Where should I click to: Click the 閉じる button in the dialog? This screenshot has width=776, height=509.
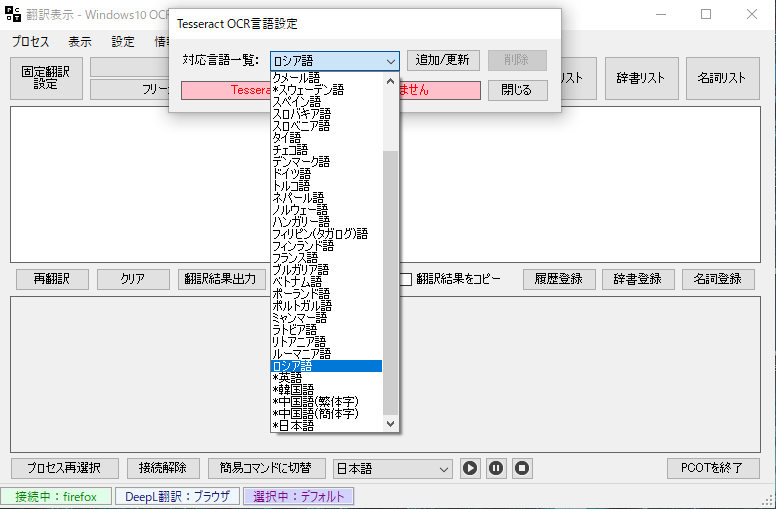[517, 90]
